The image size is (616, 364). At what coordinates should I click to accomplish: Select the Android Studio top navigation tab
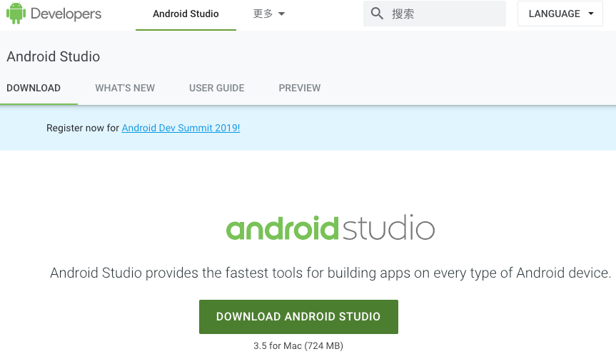click(186, 14)
